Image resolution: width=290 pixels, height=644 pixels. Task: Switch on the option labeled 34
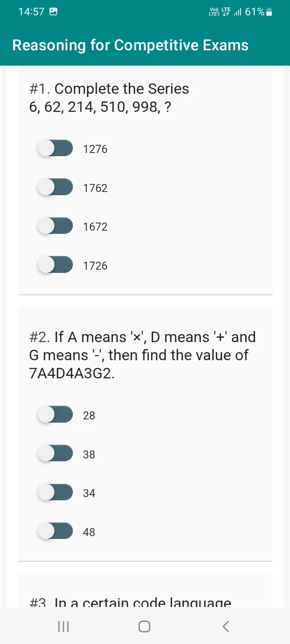tap(55, 492)
